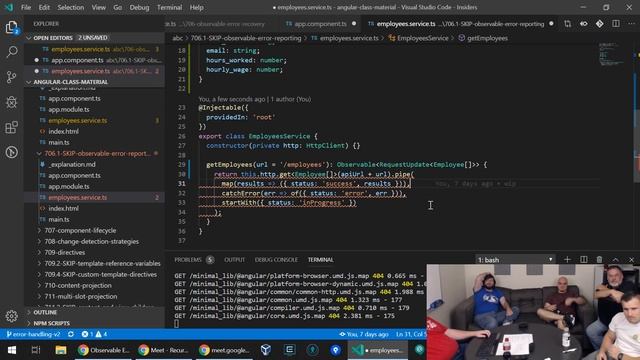This screenshot has height=360, width=640.
Task: Open the Extensions view
Action: [11, 127]
